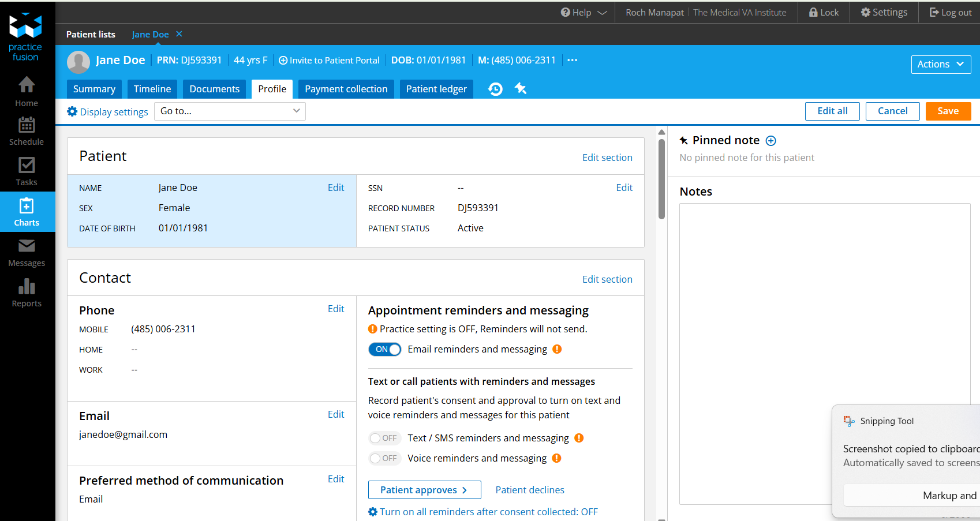This screenshot has width=980, height=521.
Task: Expand the Help menu
Action: pyautogui.click(x=584, y=12)
